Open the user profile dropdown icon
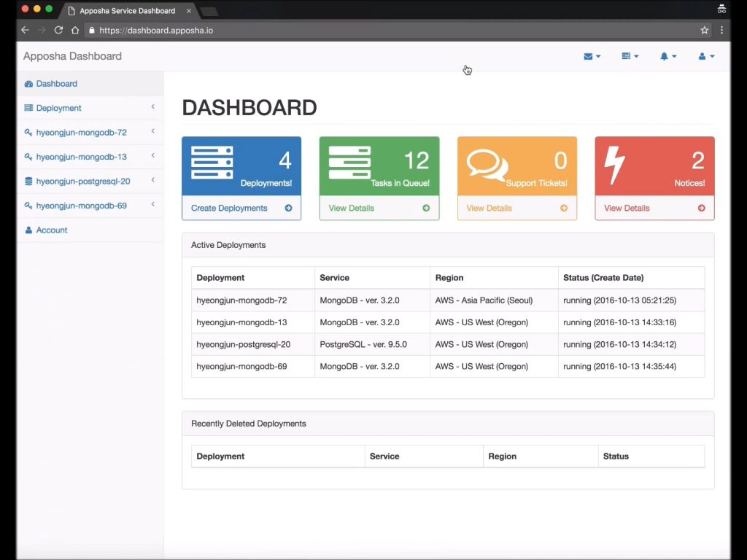Image resolution: width=747 pixels, height=560 pixels. (x=706, y=56)
